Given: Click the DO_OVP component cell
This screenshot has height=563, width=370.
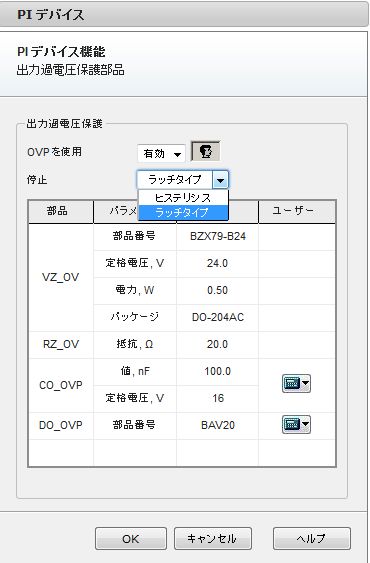Looking at the screenshot, I should [x=61, y=425].
